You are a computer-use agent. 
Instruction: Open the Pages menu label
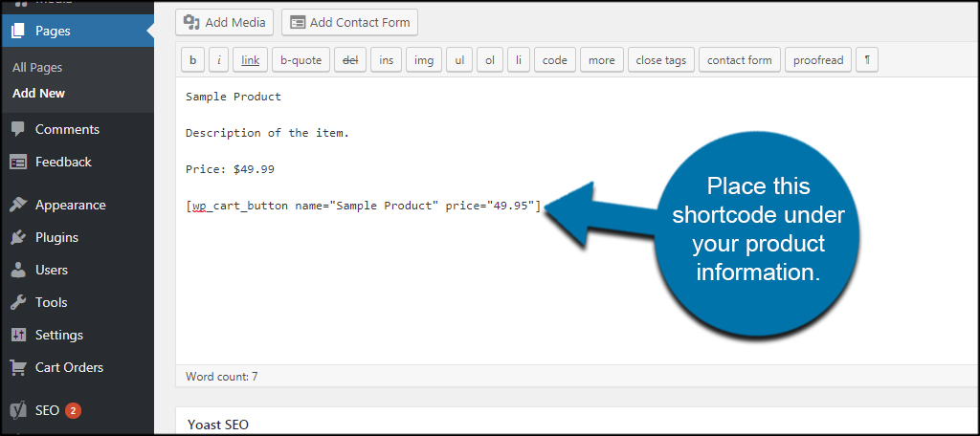tap(53, 31)
